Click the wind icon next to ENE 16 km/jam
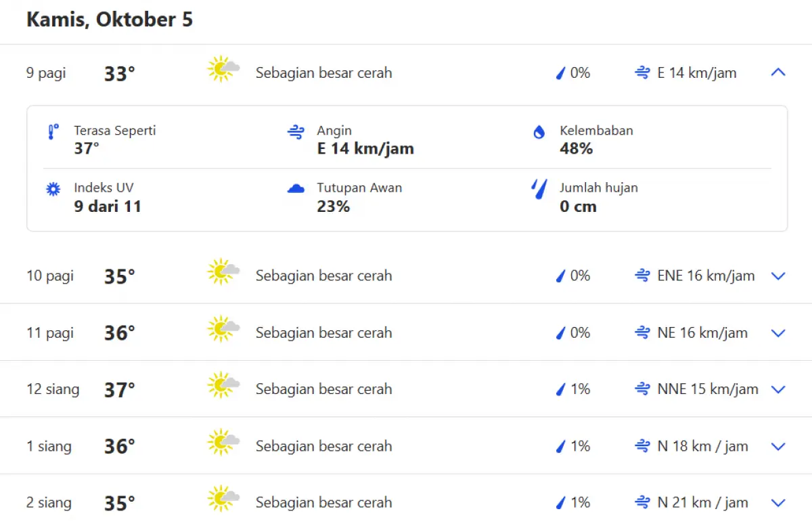Image resolution: width=812 pixels, height=524 pixels. coord(641,276)
